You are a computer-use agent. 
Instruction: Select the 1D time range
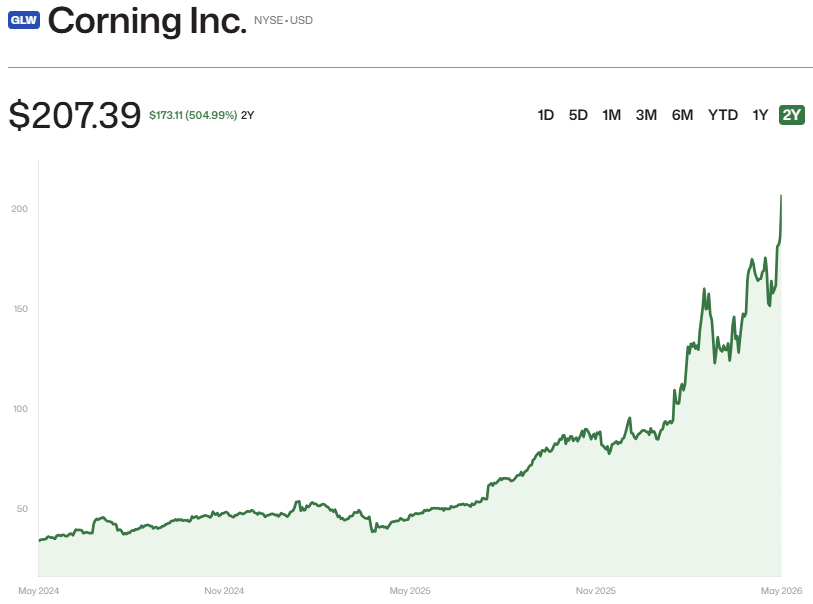tap(545, 115)
